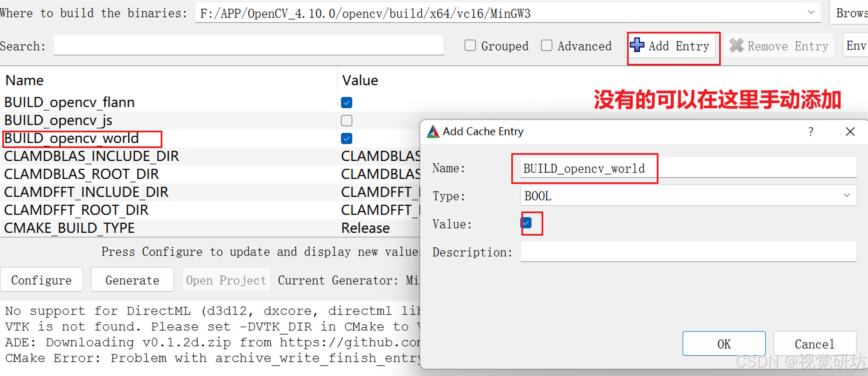The width and height of the screenshot is (868, 376).
Task: Click the Description field in dialog
Action: tap(688, 252)
